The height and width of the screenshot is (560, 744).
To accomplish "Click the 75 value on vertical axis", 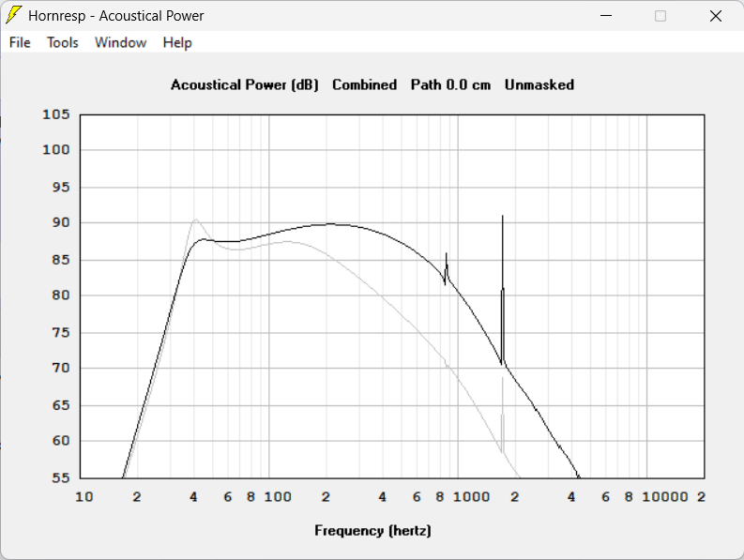I will pyautogui.click(x=61, y=333).
